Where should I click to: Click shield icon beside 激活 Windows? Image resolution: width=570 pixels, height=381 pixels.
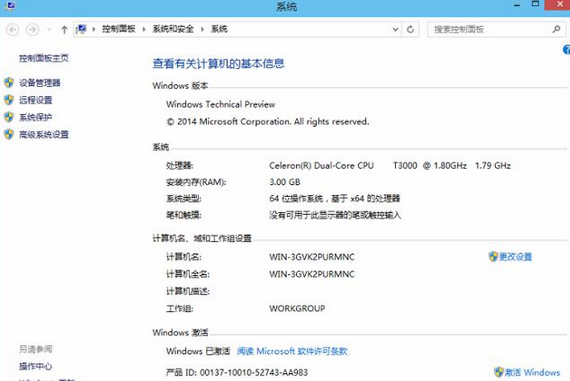point(499,372)
